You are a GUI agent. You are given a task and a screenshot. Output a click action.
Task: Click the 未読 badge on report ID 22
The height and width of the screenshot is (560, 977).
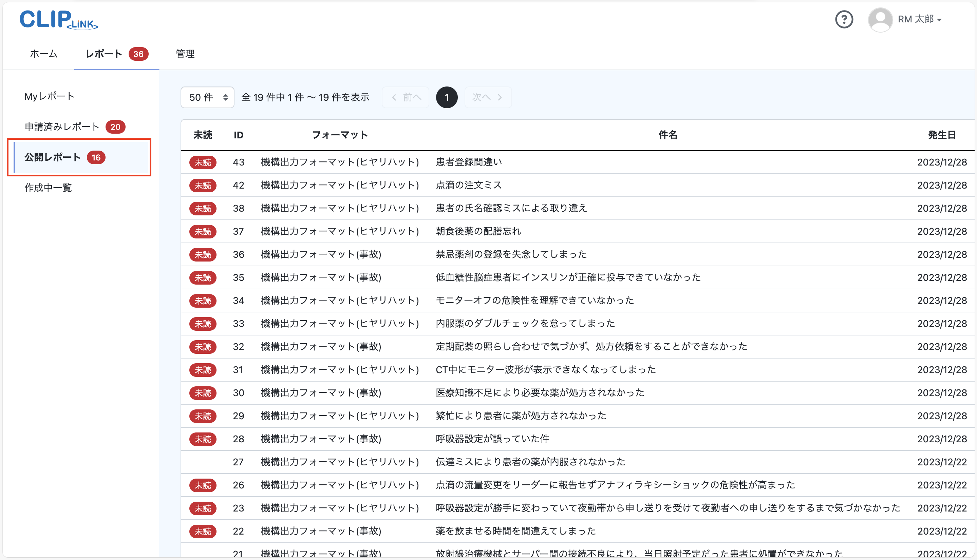coord(203,531)
